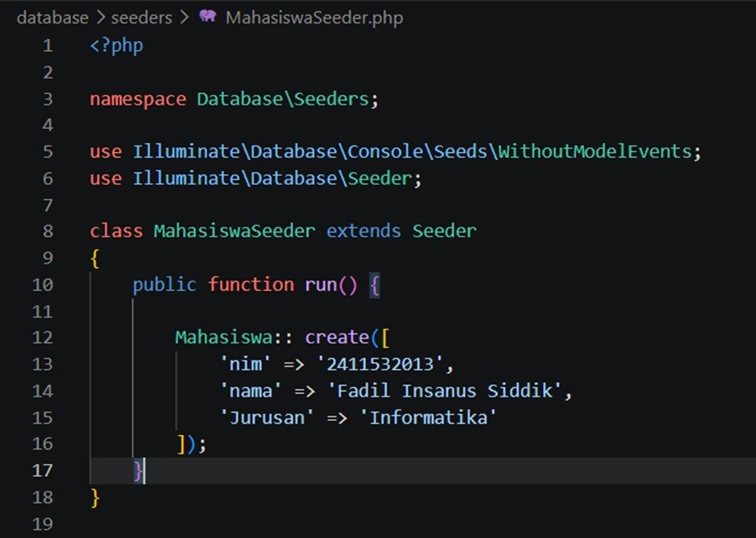
Task: Click the '2411532013' value
Action: pos(380,364)
